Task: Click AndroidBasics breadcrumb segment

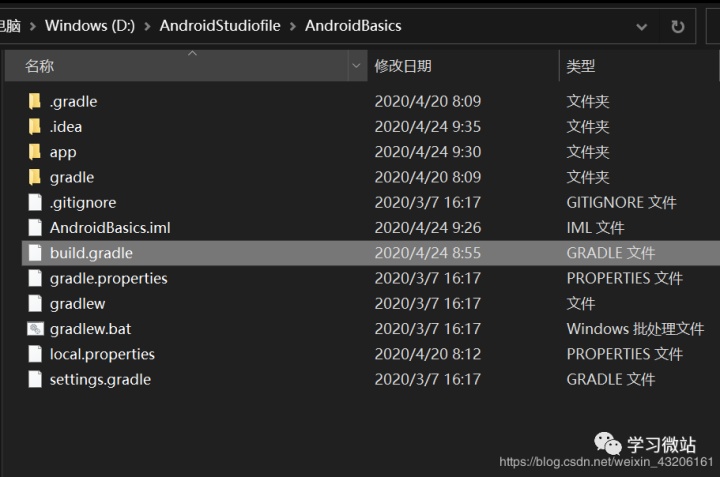Action: 353,26
